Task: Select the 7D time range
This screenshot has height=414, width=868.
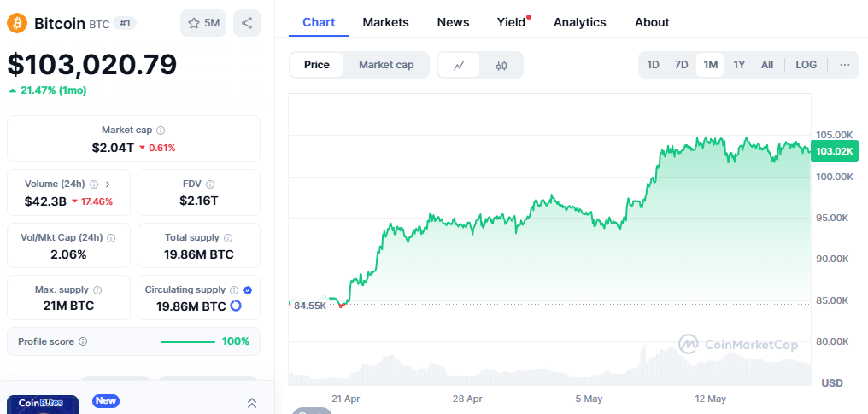Action: [x=681, y=65]
